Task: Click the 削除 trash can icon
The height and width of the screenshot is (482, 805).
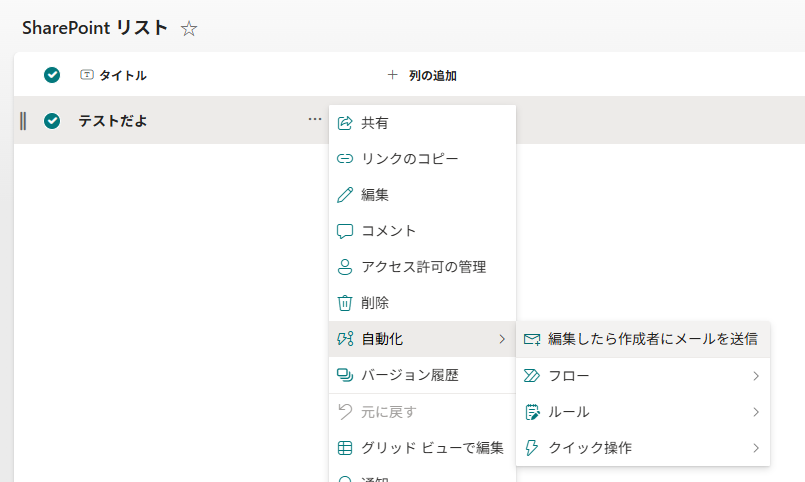Action: click(x=345, y=303)
